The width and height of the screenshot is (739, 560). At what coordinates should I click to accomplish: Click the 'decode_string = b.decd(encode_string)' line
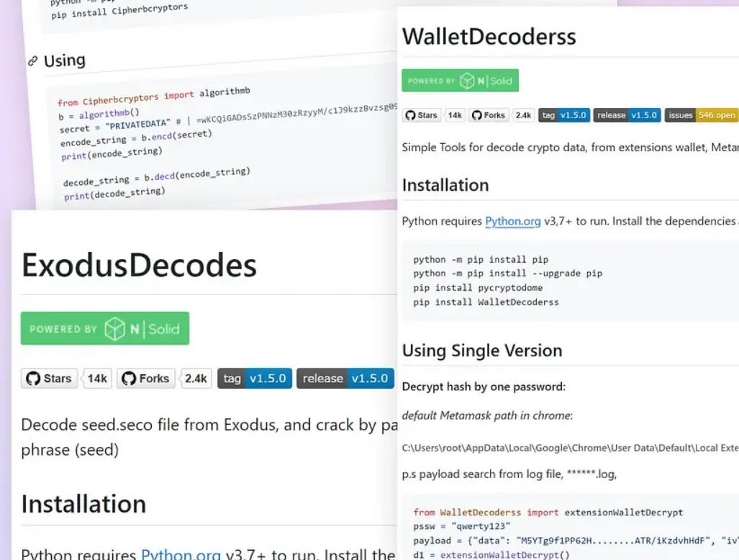tap(156, 177)
